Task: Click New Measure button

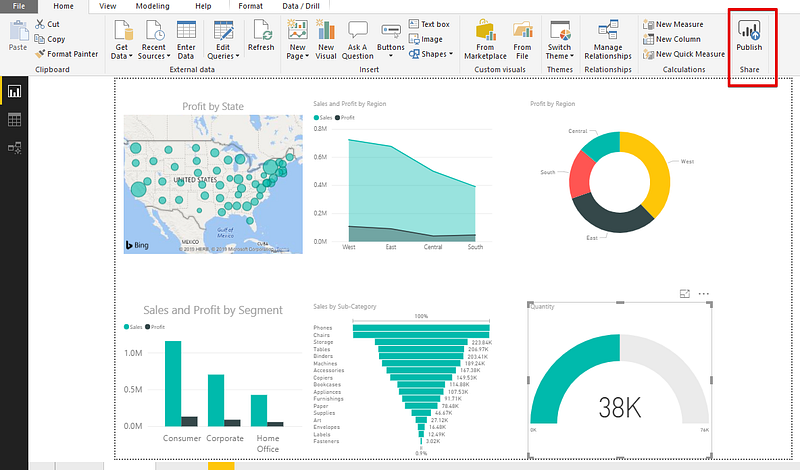Action: (673, 24)
